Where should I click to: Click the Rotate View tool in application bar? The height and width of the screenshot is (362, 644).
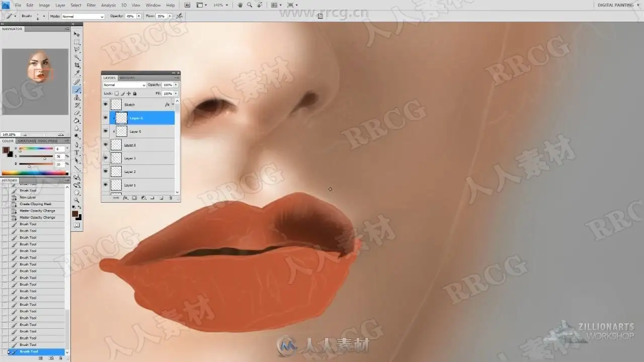click(259, 5)
